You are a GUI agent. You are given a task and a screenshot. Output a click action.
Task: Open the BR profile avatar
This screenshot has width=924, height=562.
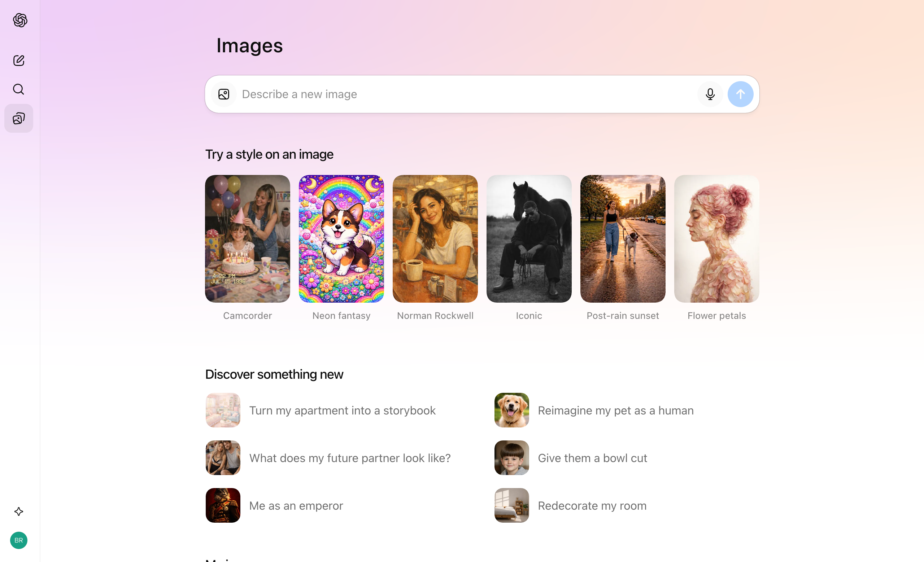click(19, 540)
